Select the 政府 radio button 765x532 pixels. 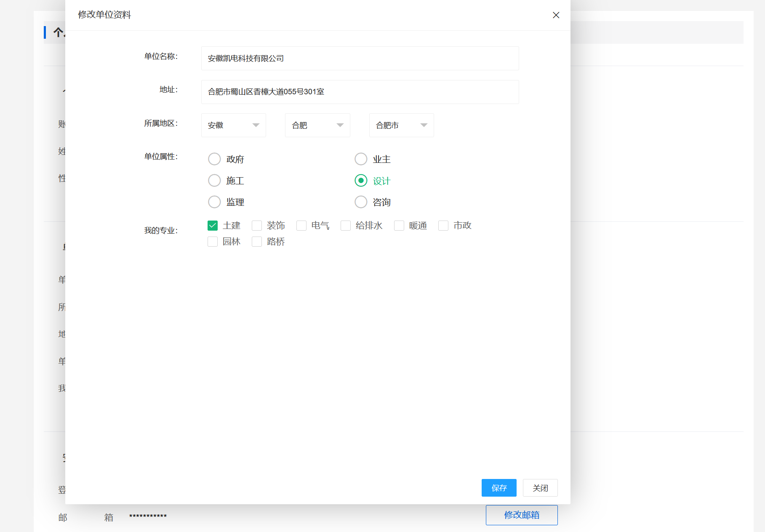coord(215,159)
